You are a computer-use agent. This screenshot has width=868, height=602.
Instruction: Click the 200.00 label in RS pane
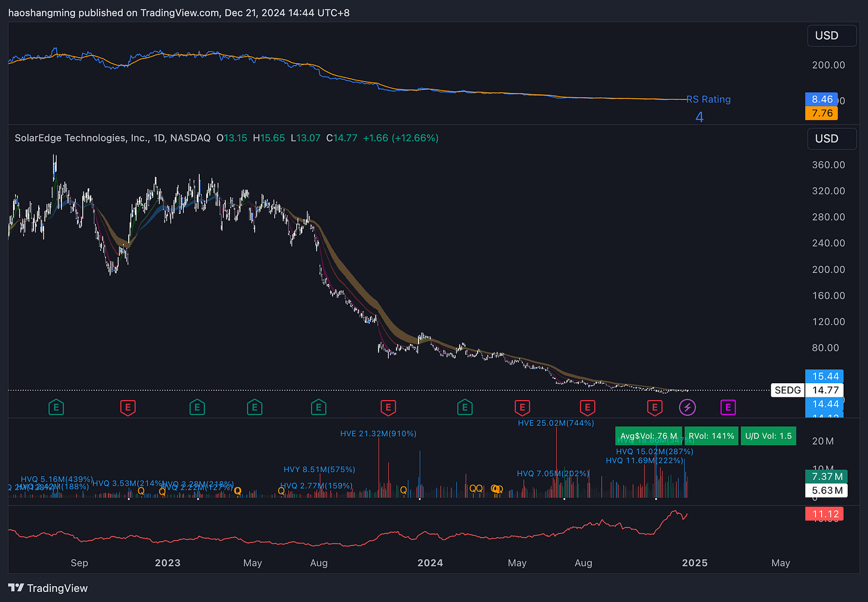[829, 65]
